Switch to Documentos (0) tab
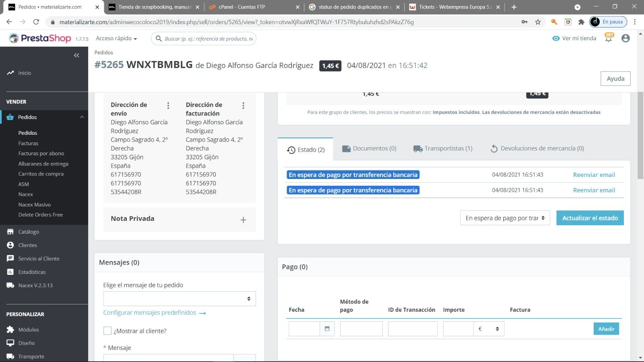The height and width of the screenshot is (362, 644). (369, 148)
